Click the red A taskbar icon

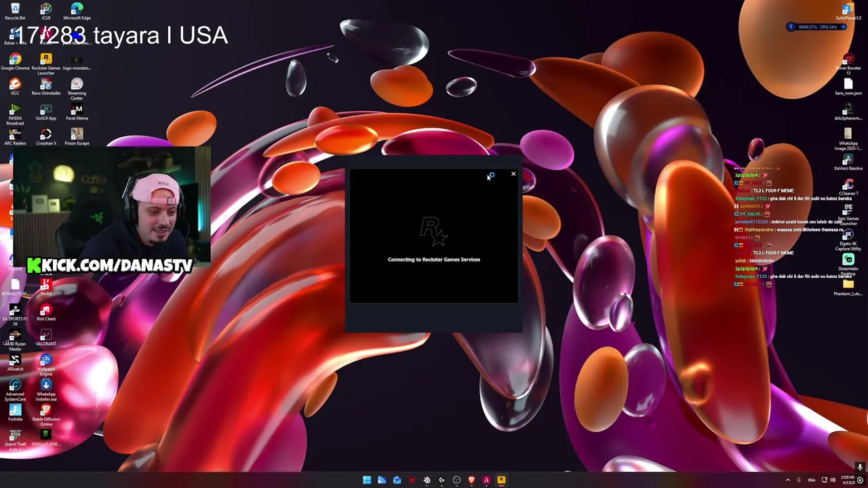486,480
